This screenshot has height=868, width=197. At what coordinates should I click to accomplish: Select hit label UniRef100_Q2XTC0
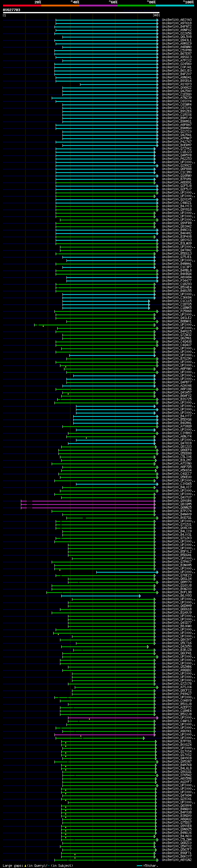(x=176, y=132)
